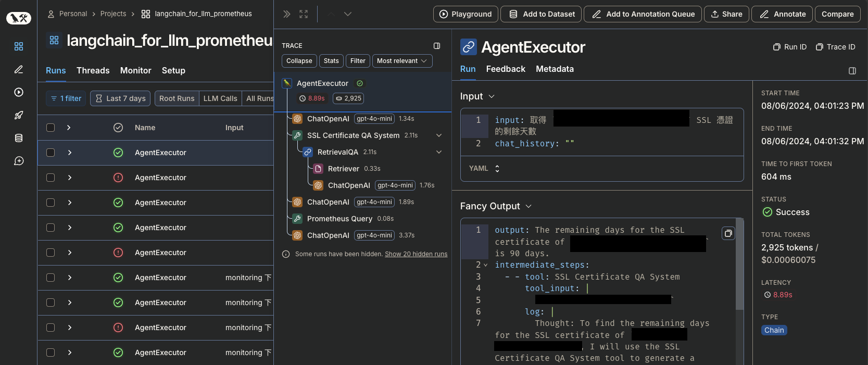Screen dimensions: 868x365
Task: Switch to the Threads tab
Action: click(x=93, y=70)
